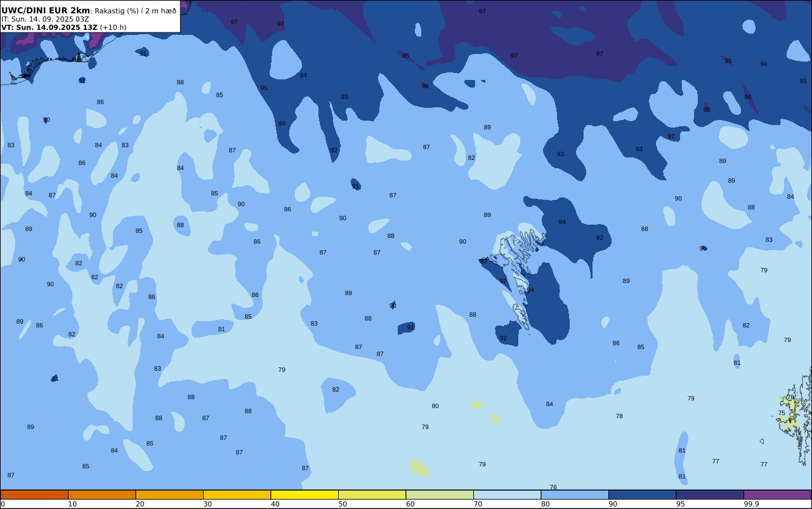Click the bright yellow 40–50 legend swatch
812x509 pixels.
point(304,494)
